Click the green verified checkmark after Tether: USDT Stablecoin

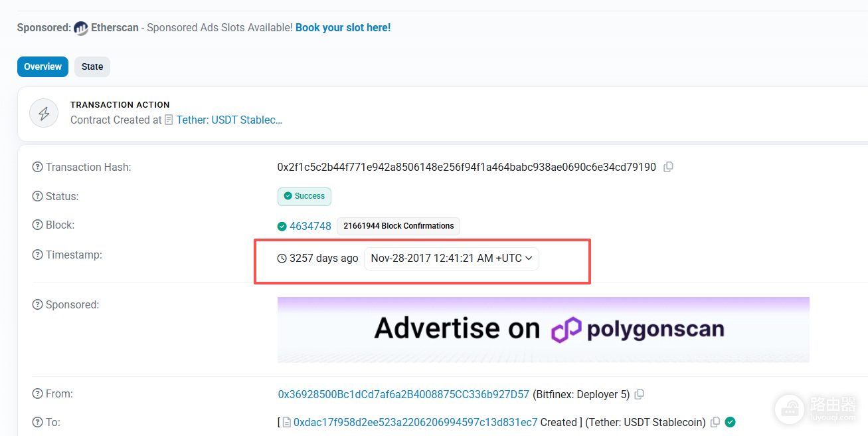click(x=730, y=422)
